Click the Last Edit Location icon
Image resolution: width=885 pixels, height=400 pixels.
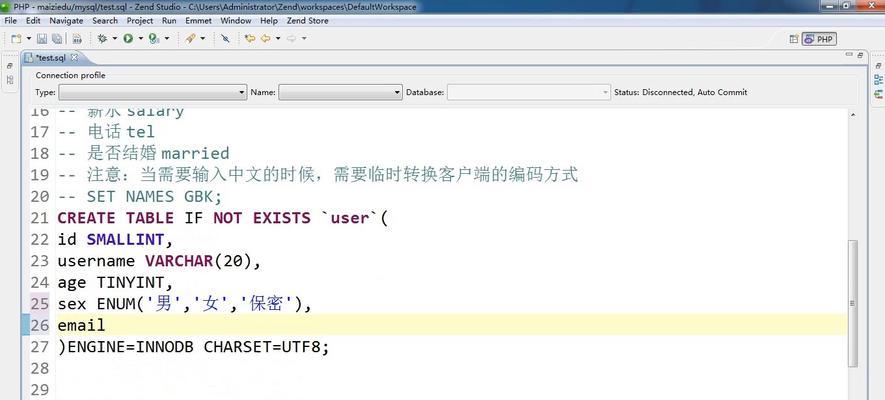click(249, 38)
